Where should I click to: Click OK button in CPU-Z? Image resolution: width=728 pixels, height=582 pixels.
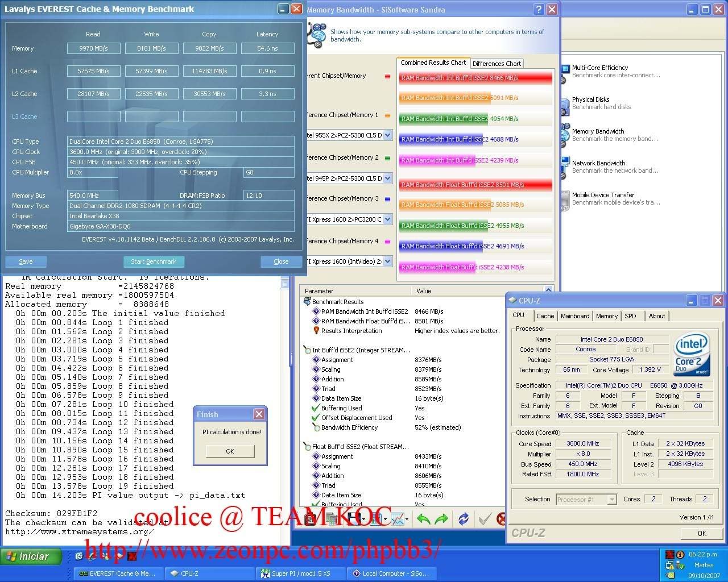[702, 533]
